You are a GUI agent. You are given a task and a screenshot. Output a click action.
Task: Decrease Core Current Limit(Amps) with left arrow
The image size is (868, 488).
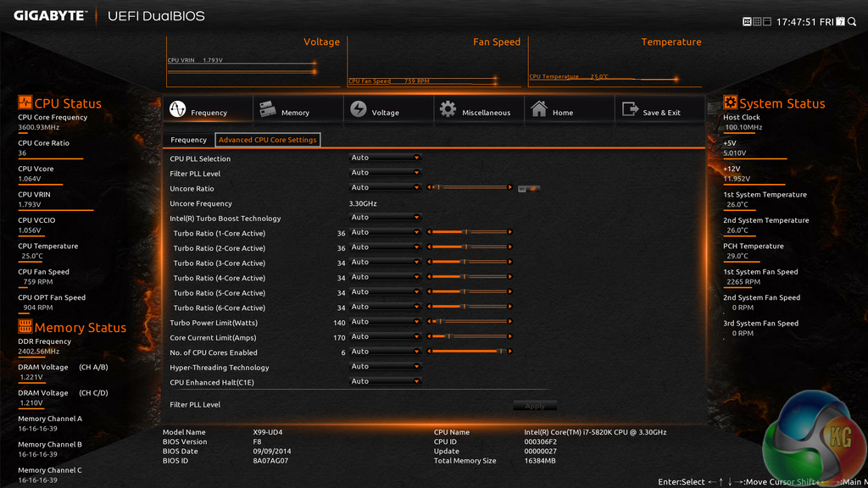(x=429, y=336)
